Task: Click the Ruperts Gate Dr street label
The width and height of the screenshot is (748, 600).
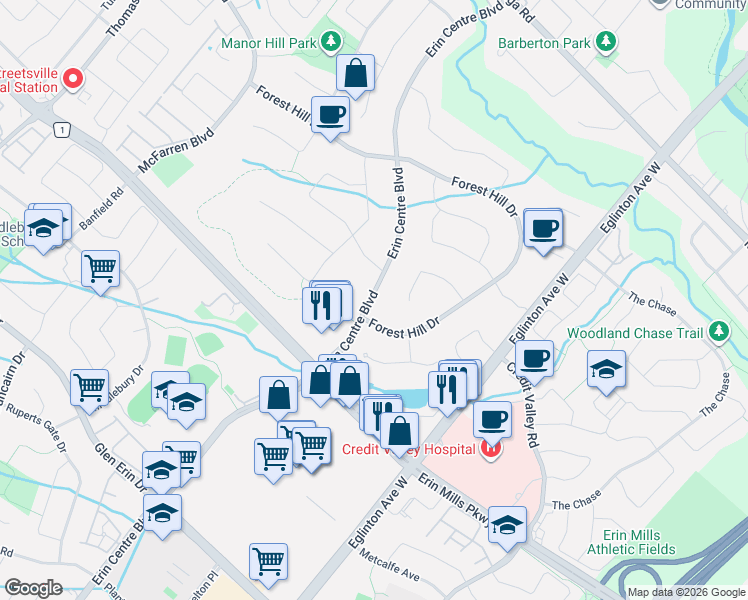Action: (x=36, y=427)
